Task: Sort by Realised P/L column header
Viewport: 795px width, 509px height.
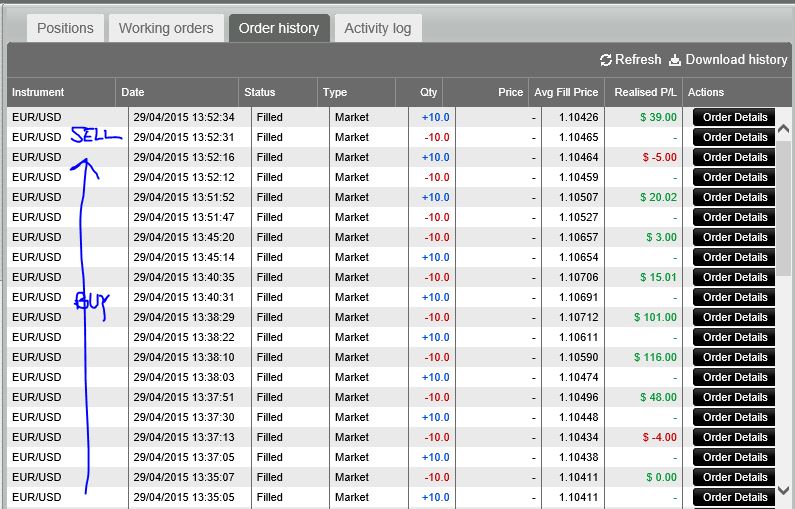Action: click(644, 92)
